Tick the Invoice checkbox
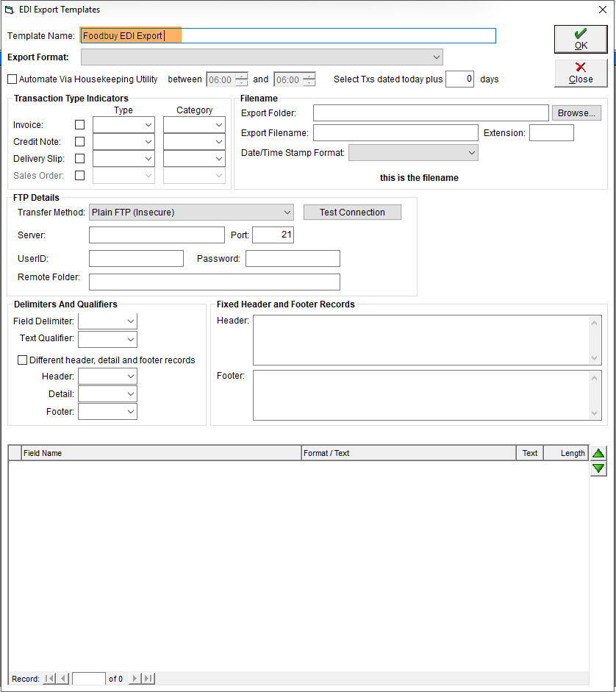The image size is (616, 692). [80, 125]
